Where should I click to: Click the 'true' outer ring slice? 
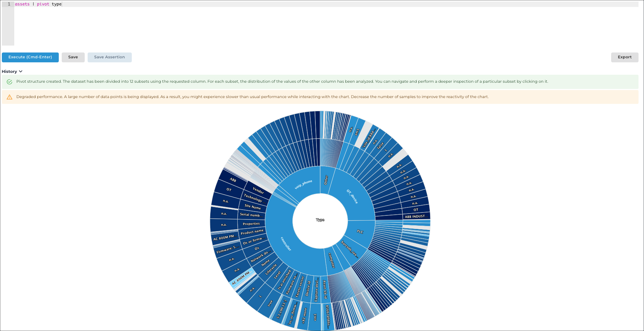(x=270, y=303)
